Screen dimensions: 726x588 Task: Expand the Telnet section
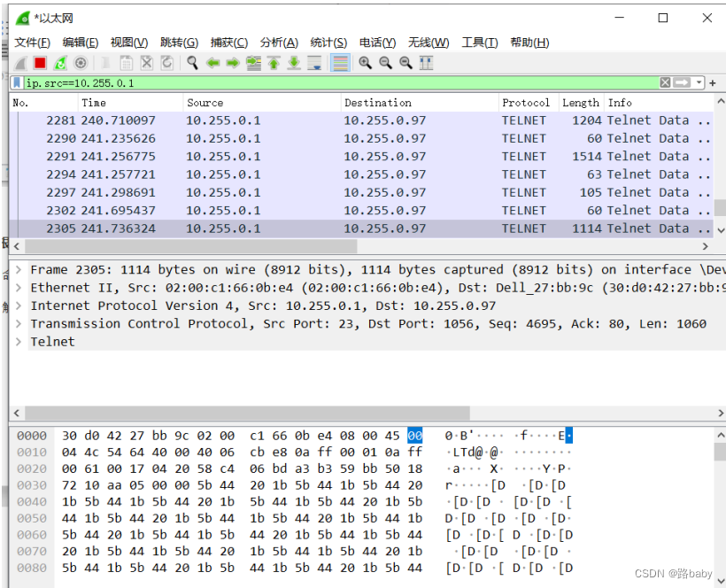(19, 342)
